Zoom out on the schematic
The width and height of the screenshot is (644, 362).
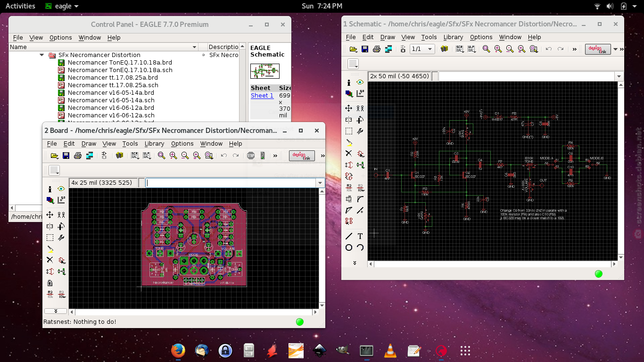(x=510, y=49)
